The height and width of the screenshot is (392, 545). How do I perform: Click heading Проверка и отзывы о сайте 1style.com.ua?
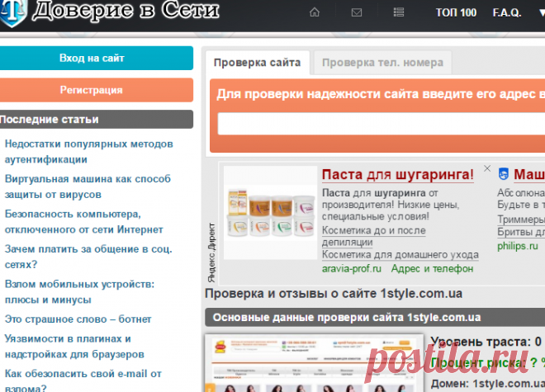click(x=334, y=294)
